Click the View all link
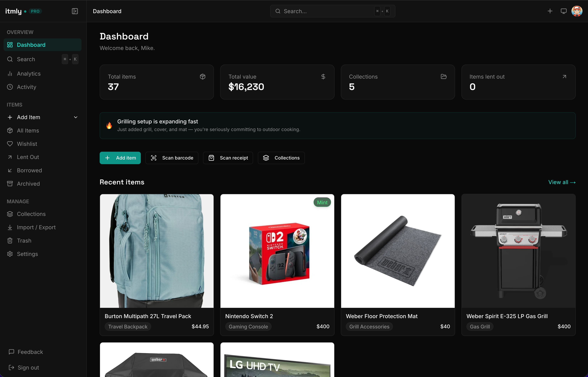 click(x=561, y=182)
